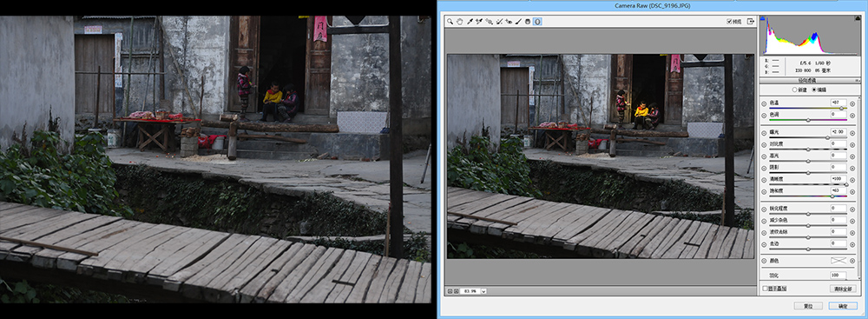Click the 对比度 value field

pos(838,143)
